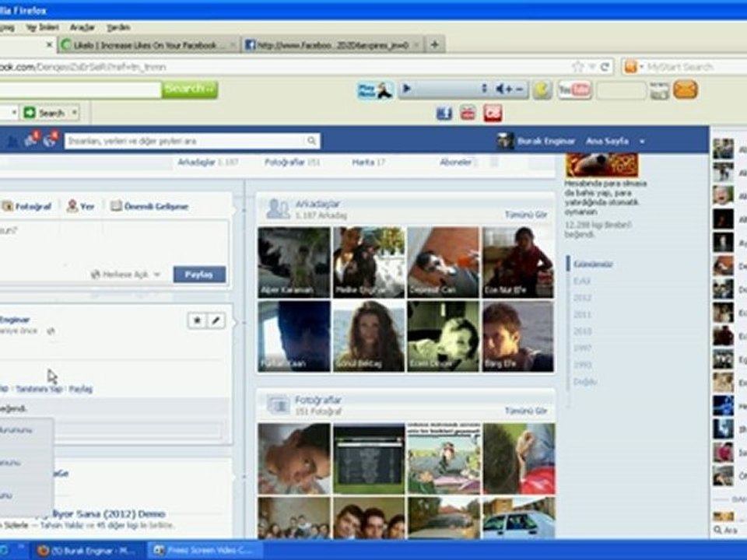Reload the page with the refresh icon

[605, 67]
